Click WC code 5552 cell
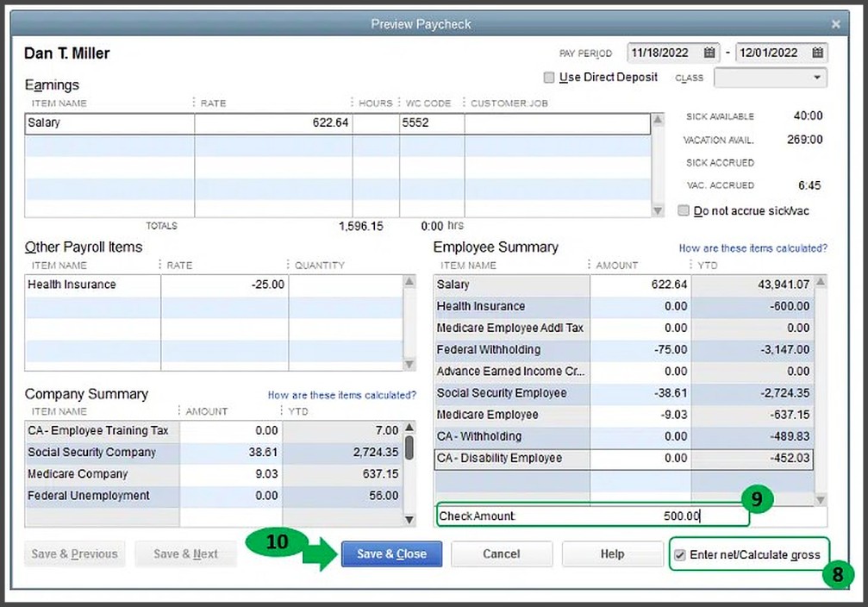This screenshot has height=607, width=868. 432,123
